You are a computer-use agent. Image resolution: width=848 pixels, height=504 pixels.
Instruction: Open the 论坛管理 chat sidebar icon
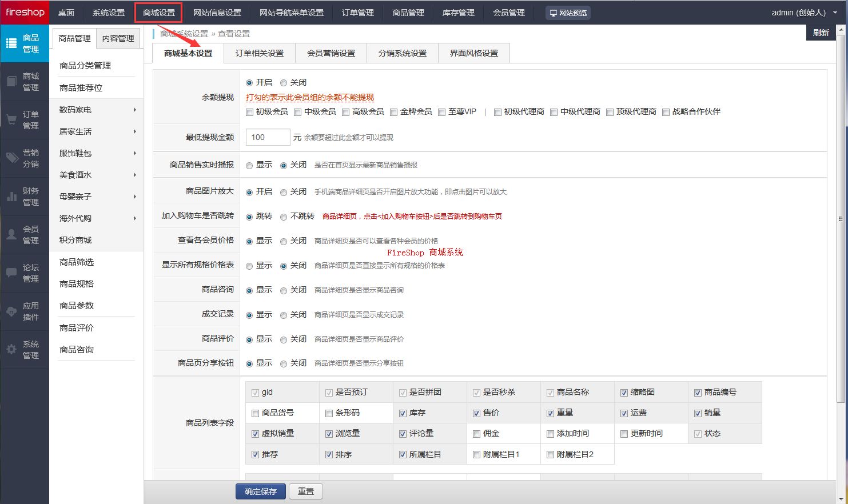[x=11, y=273]
